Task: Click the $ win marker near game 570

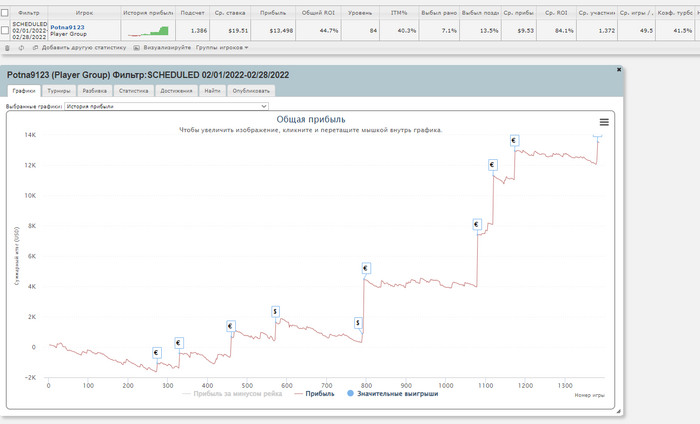Action: point(275,311)
